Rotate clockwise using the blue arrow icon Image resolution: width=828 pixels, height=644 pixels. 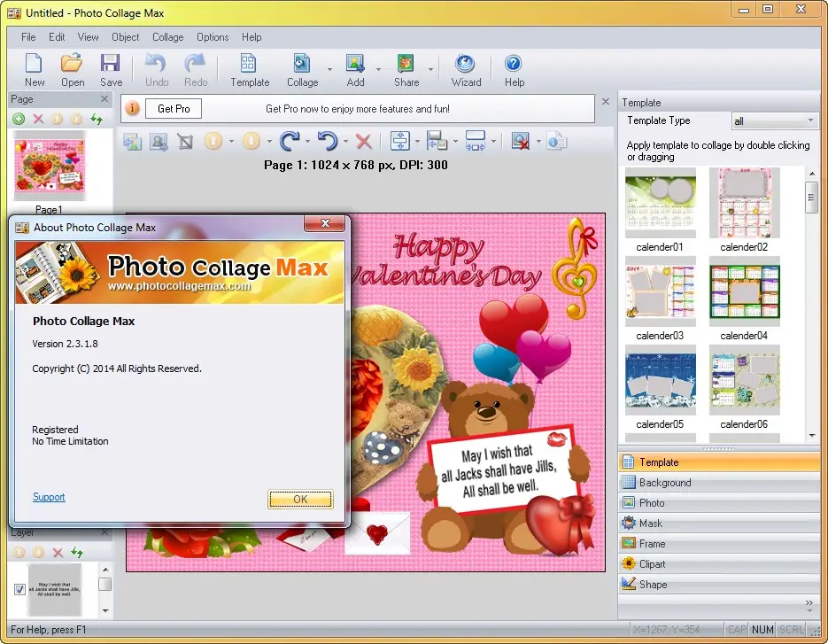coord(289,141)
